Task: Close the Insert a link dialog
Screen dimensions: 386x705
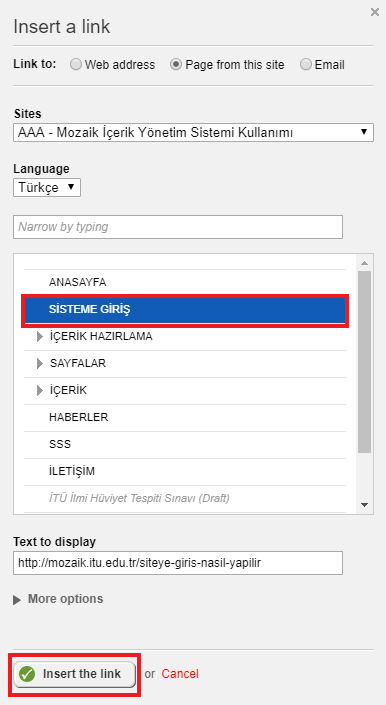Action: (x=374, y=13)
